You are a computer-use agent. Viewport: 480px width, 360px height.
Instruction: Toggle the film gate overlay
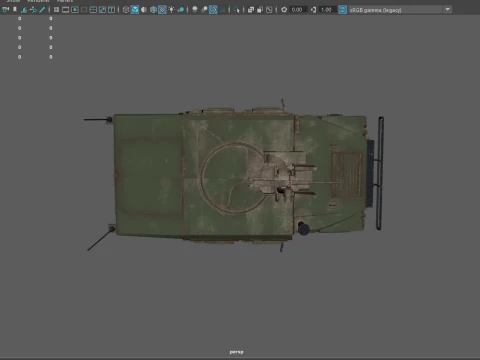tap(66, 10)
